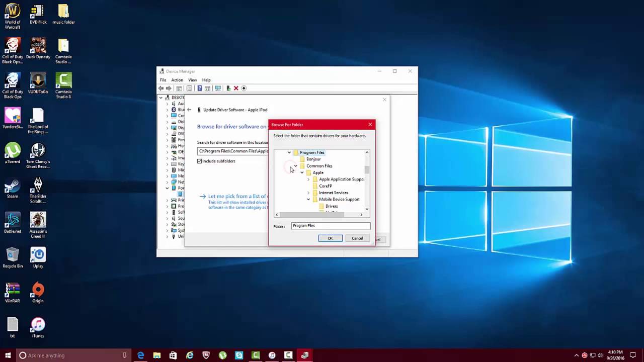Open Tom Clancy's Ghost Recon shortcut
This screenshot has width=644, height=362.
click(x=38, y=156)
